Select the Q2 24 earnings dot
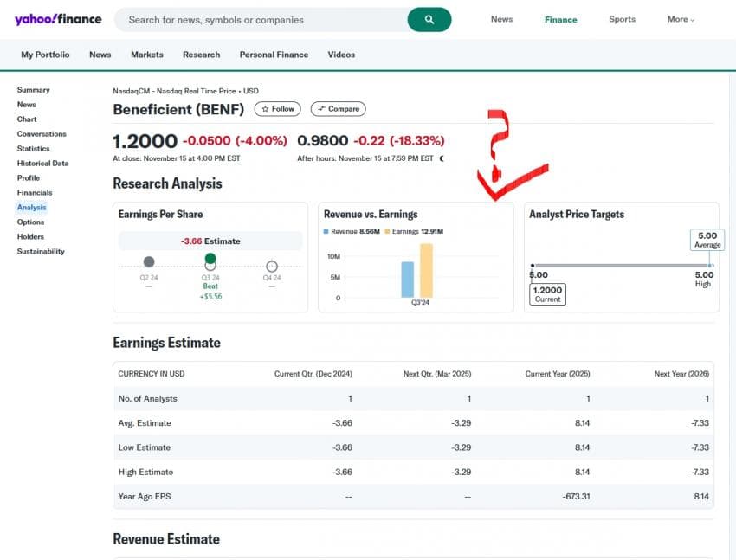The image size is (736, 560). (149, 261)
